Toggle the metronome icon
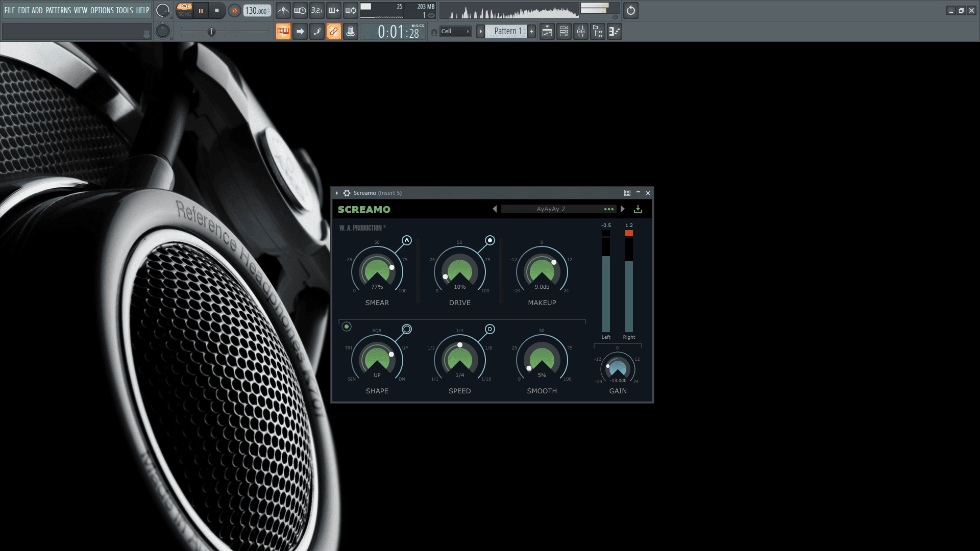Image resolution: width=980 pixels, height=551 pixels. click(x=283, y=10)
